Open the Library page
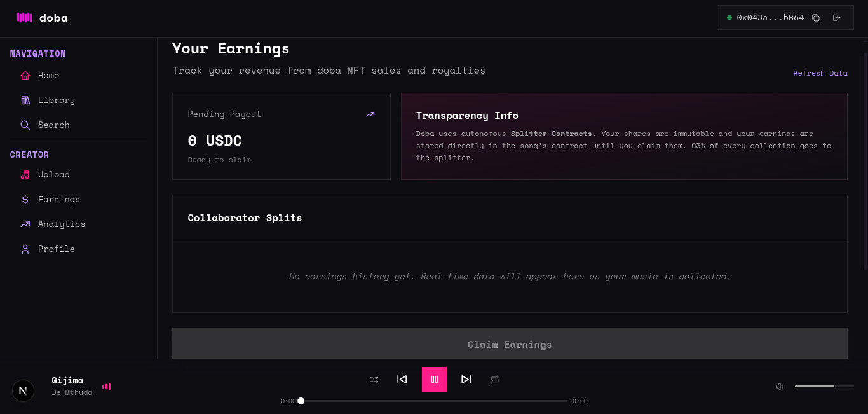 point(56,100)
